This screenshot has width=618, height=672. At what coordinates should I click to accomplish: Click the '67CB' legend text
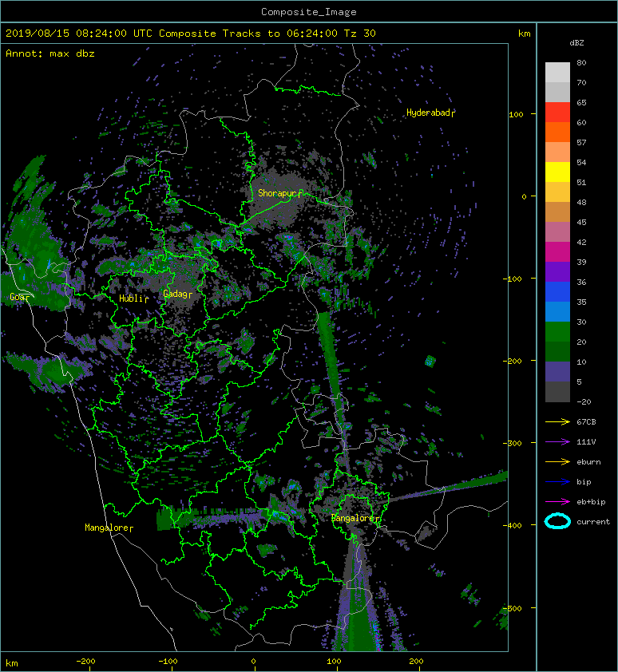[586, 421]
